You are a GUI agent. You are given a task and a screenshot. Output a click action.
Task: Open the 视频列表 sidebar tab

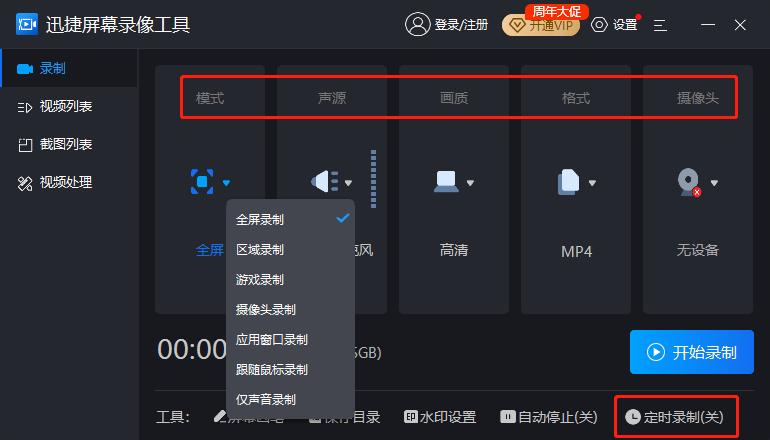click(x=69, y=106)
